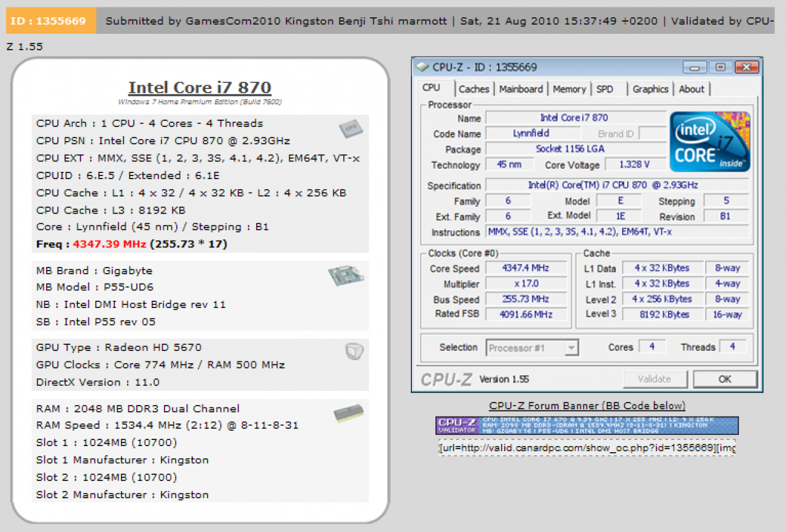Click the L1 Data value 4 x 32 KBytes
Viewport: 786px width, 532px height.
(662, 268)
